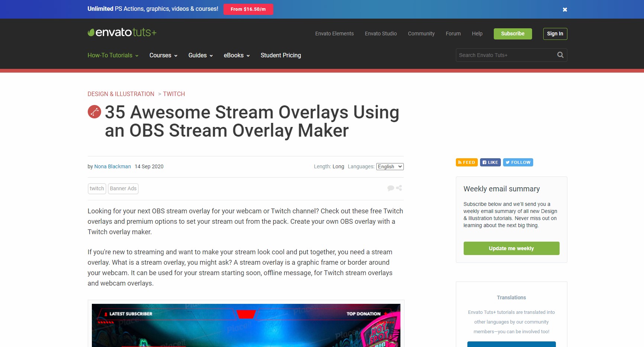Click the From $16.50/m promo button
The width and height of the screenshot is (644, 347).
(x=248, y=9)
